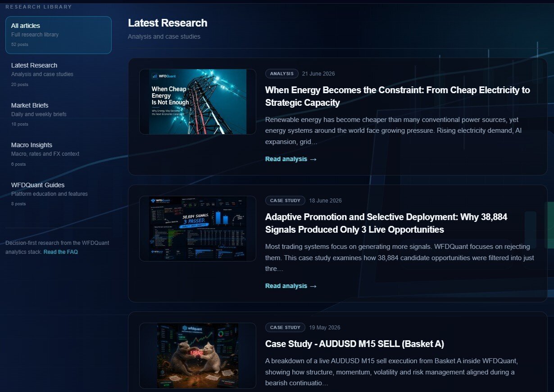The image size is (554, 392).
Task: Click the CASE STUDY badge dated 19 May
Action: (x=285, y=328)
